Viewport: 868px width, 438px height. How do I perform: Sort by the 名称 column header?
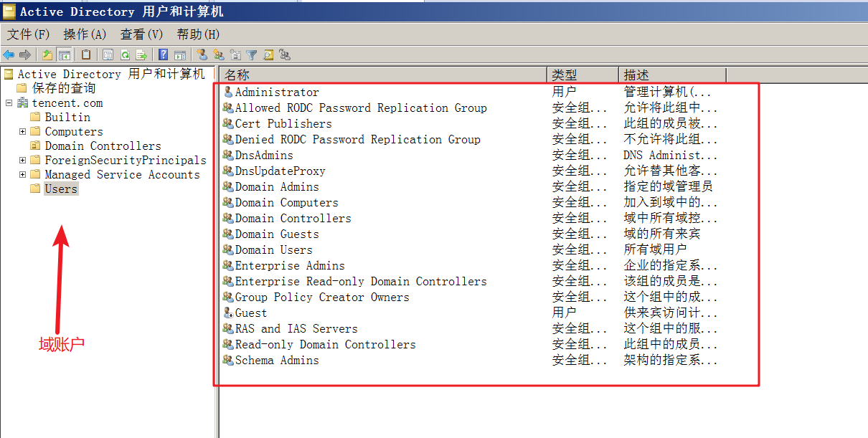(383, 75)
